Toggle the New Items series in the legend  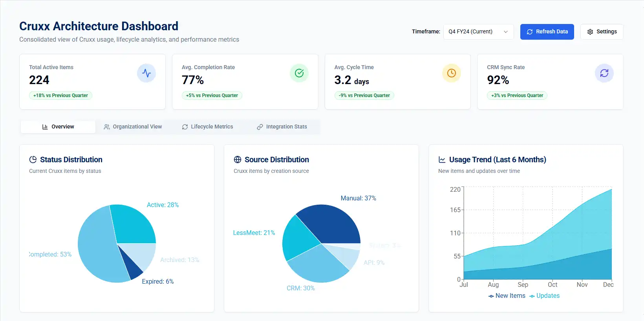coord(507,296)
